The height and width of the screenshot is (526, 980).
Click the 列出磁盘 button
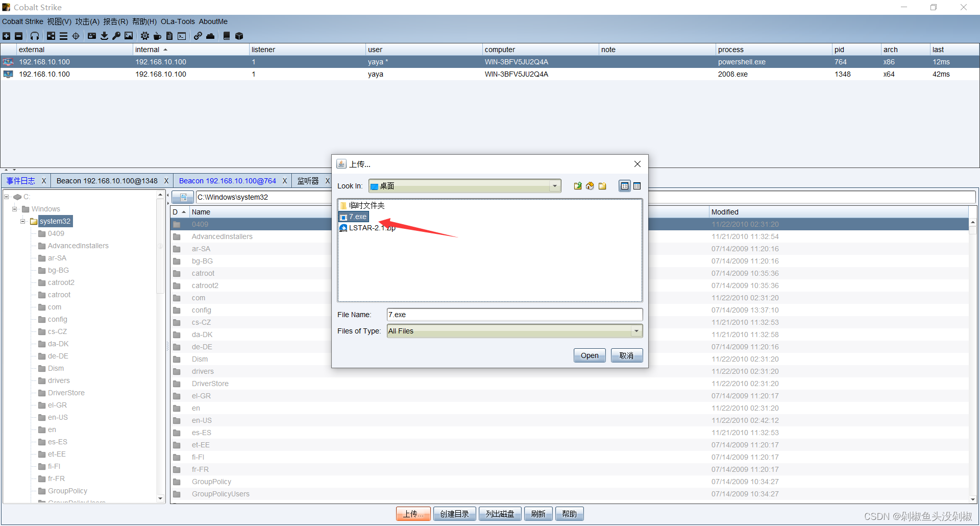500,514
